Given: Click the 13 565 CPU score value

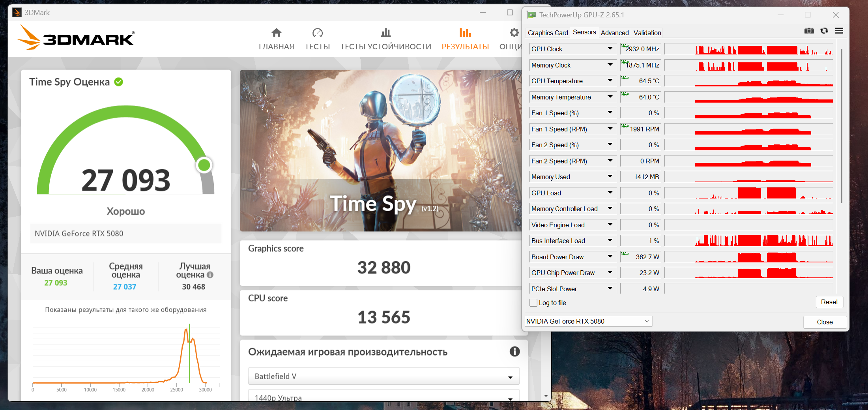Looking at the screenshot, I should click(384, 317).
